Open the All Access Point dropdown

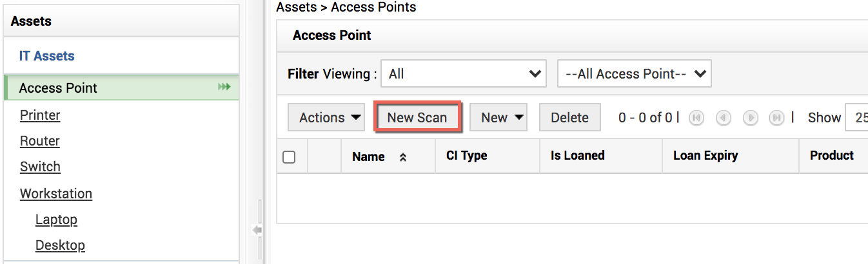pyautogui.click(x=634, y=74)
